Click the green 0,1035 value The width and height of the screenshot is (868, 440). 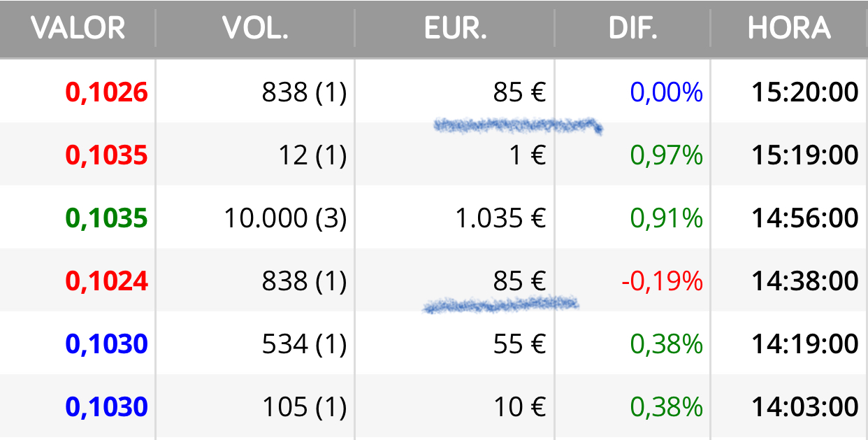pos(107,218)
